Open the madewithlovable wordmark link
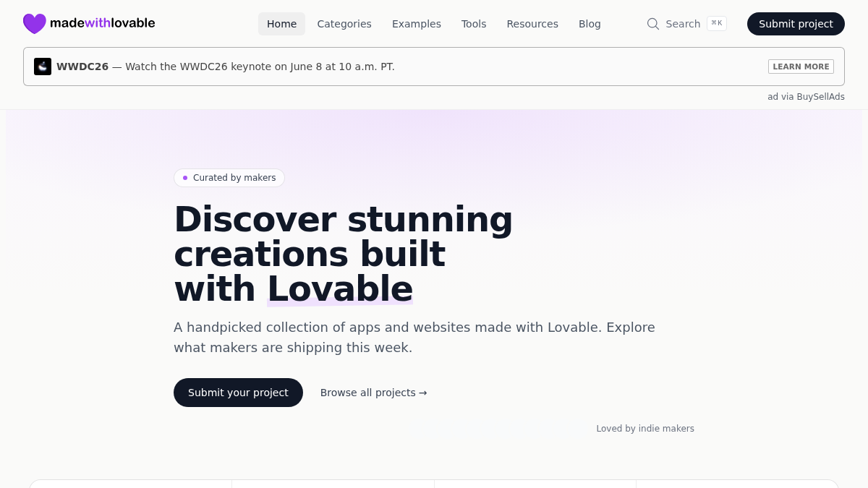Image resolution: width=868 pixels, height=488 pixels. pos(102,23)
